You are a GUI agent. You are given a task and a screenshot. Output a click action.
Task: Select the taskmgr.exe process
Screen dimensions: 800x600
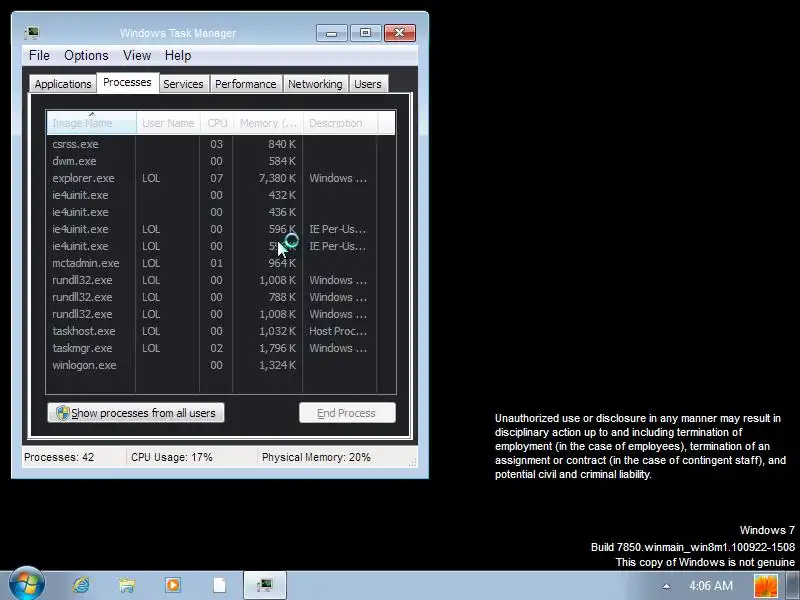point(221,348)
